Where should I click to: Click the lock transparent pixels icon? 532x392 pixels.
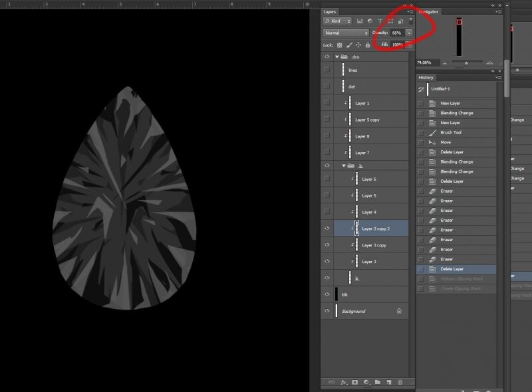tap(339, 45)
